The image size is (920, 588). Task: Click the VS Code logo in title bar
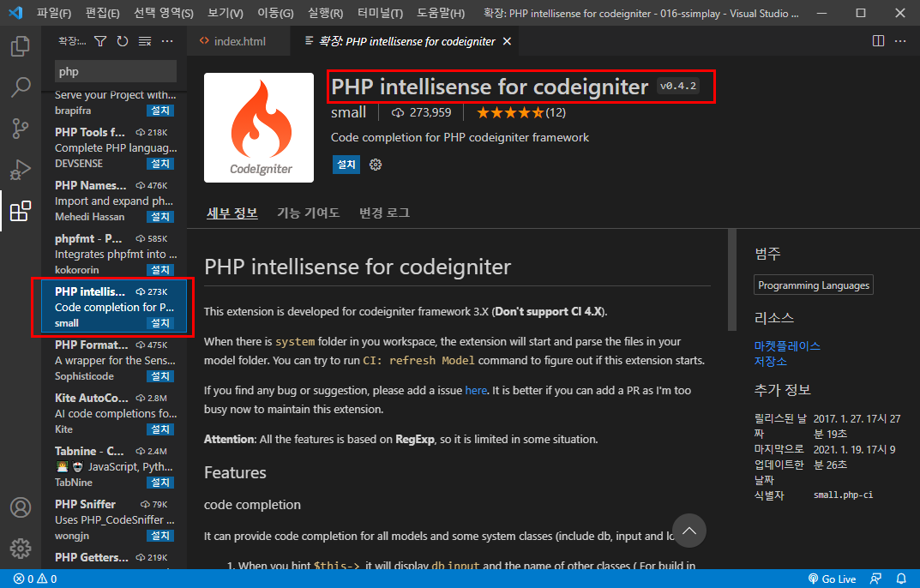point(15,12)
